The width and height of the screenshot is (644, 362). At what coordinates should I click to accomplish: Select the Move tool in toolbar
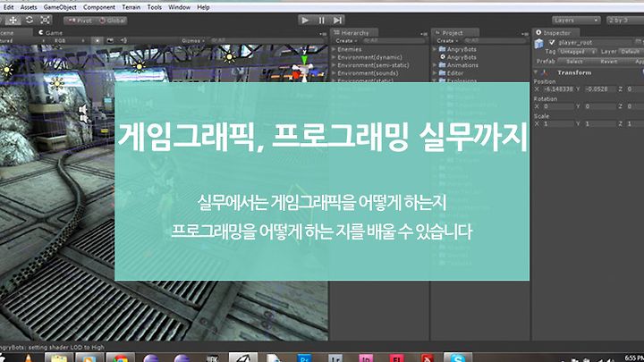pyautogui.click(x=13, y=20)
